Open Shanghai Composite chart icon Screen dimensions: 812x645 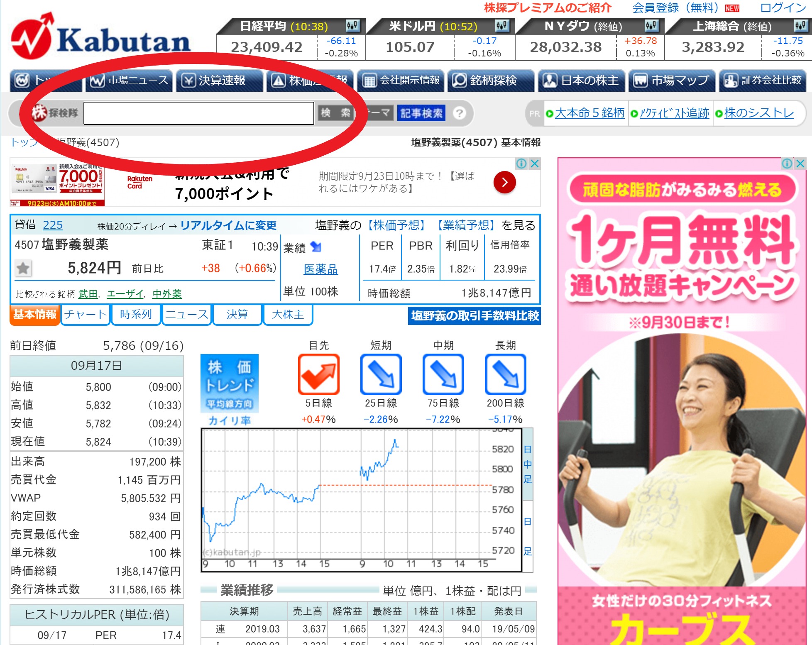[800, 26]
